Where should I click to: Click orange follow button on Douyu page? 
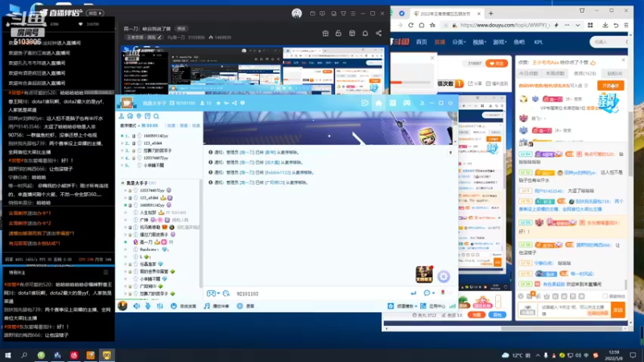(497, 64)
